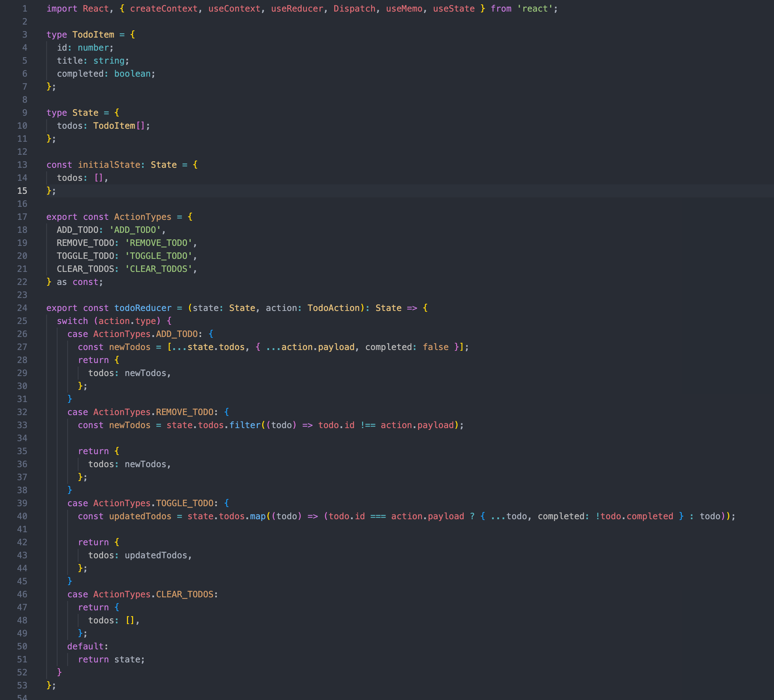Click the map method call on line 40

[258, 516]
